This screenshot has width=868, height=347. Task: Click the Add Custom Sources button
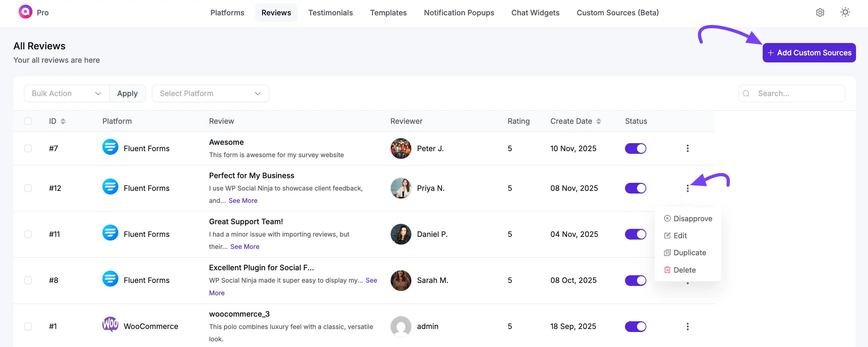click(x=809, y=53)
